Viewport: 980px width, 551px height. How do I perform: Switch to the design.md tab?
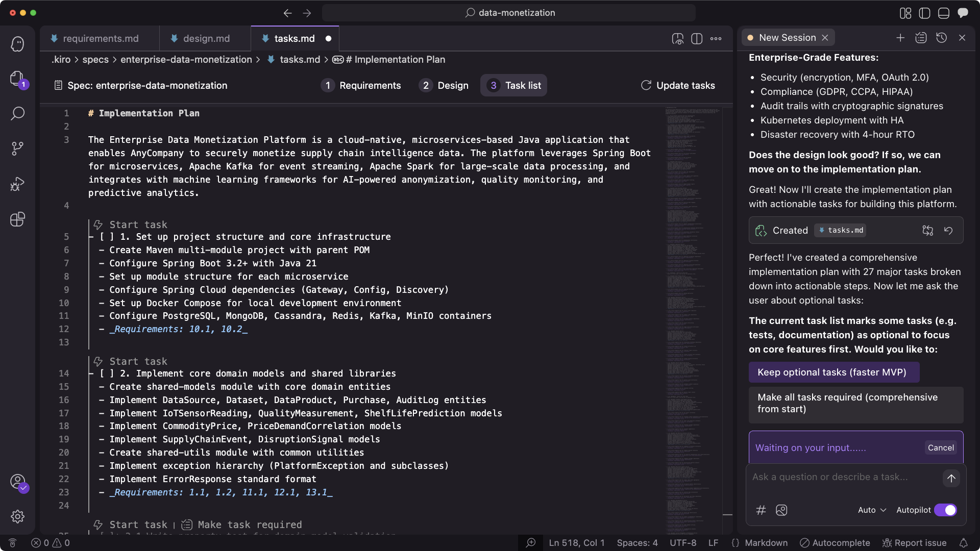[x=206, y=39]
